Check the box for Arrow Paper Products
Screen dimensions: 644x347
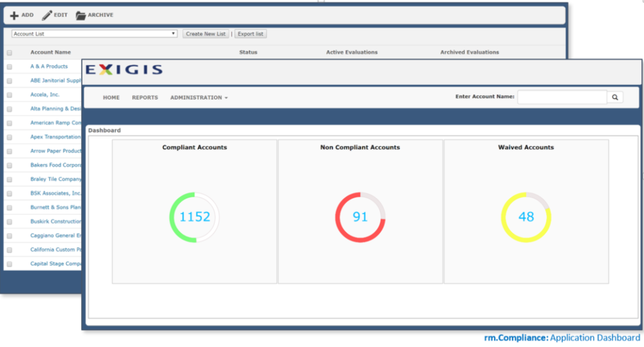9,151
